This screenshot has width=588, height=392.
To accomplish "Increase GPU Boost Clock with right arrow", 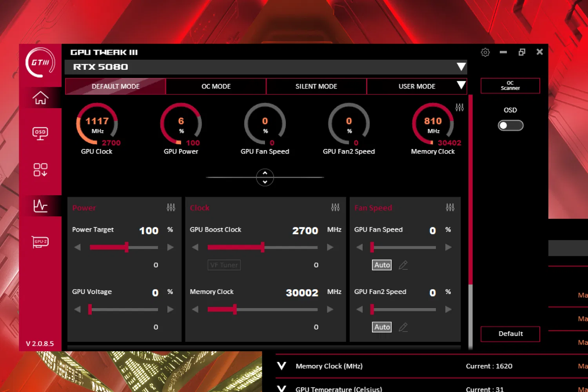I will tap(330, 247).
